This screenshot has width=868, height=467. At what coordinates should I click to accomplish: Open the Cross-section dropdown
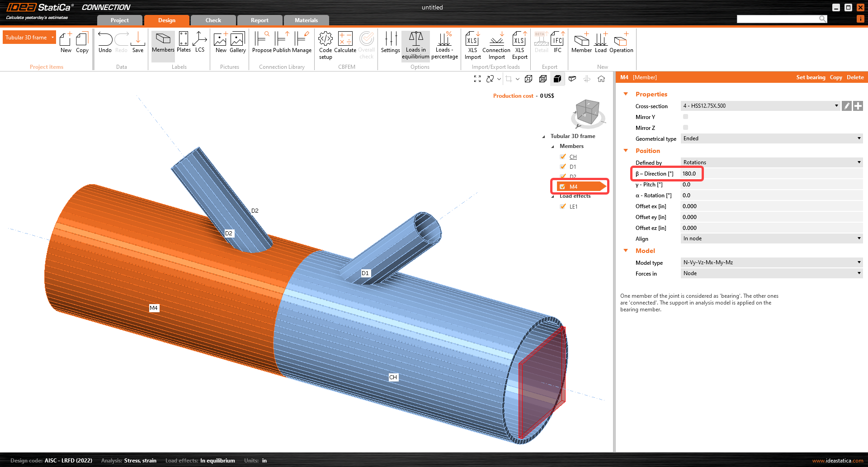(760, 106)
